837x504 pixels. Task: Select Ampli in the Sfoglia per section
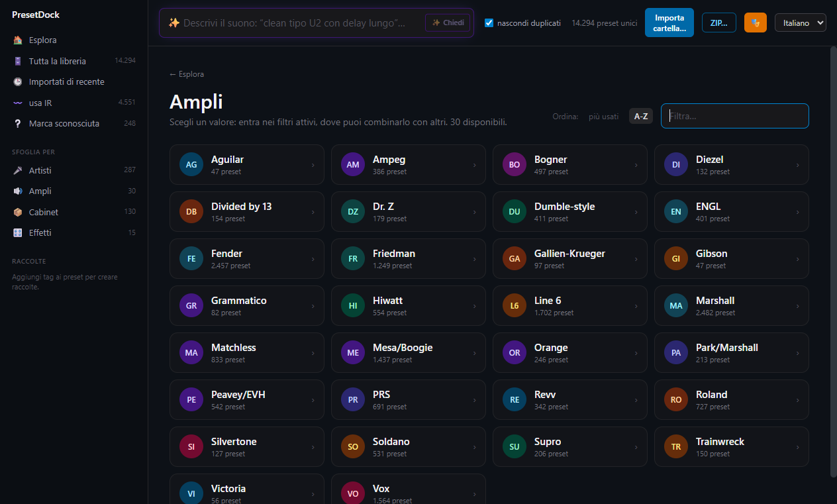point(74,191)
